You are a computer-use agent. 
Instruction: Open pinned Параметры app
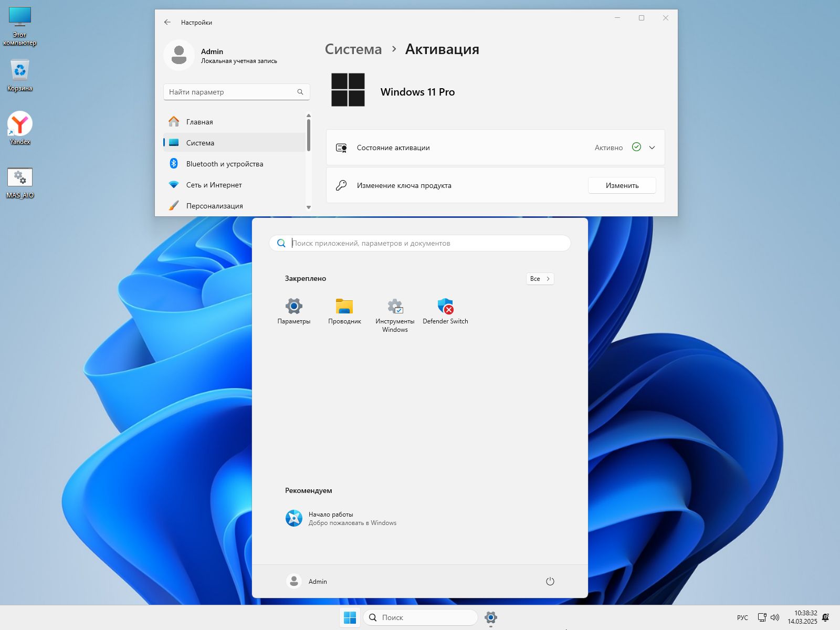coord(294,311)
